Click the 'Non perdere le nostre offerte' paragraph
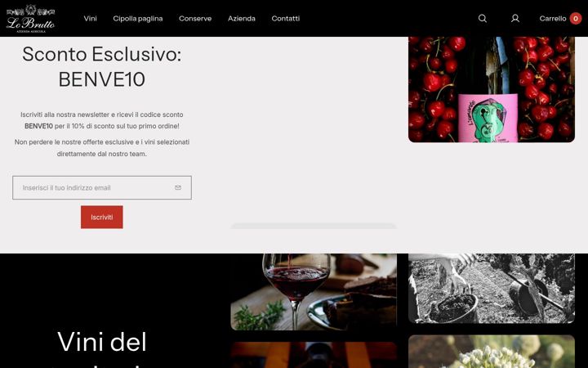The height and width of the screenshot is (368, 588). click(101, 147)
